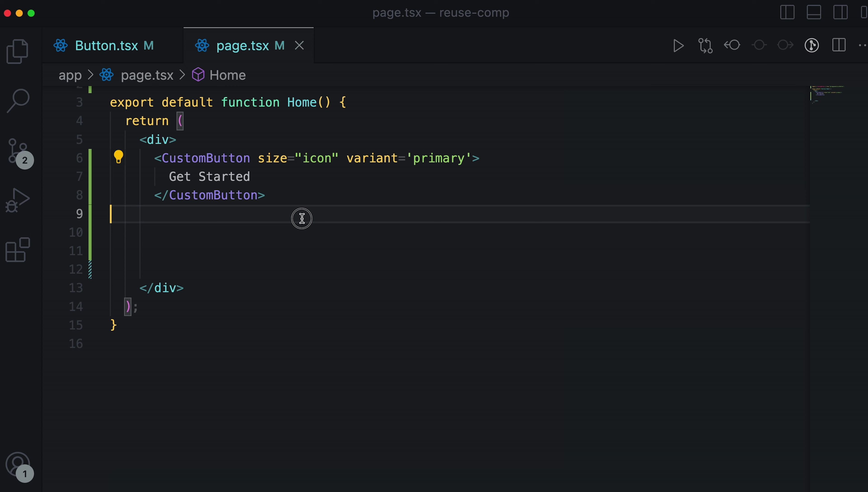Open the Extensions view
Viewport: 868px width, 492px height.
point(18,250)
